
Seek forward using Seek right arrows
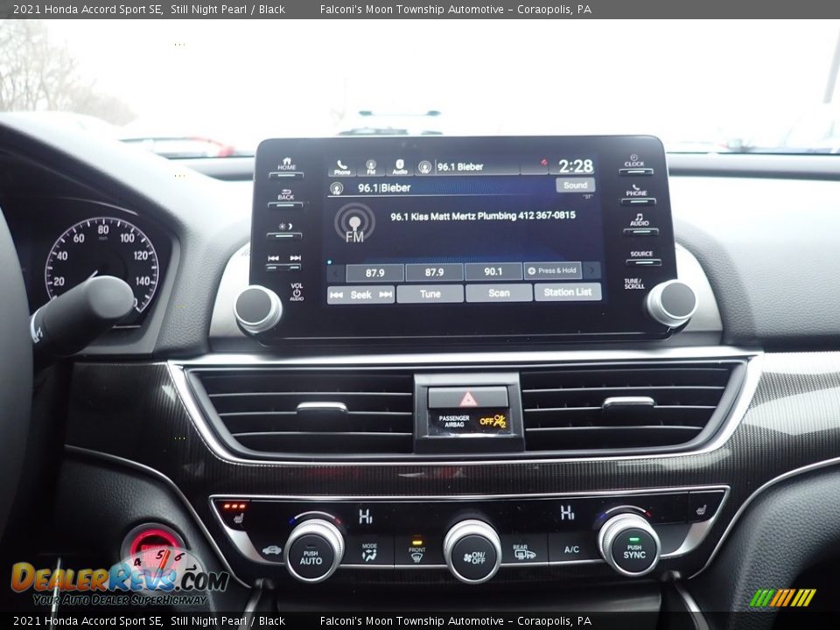click(385, 294)
